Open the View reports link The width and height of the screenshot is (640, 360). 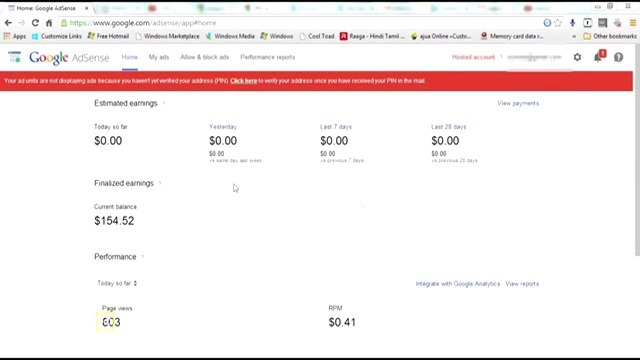[522, 284]
